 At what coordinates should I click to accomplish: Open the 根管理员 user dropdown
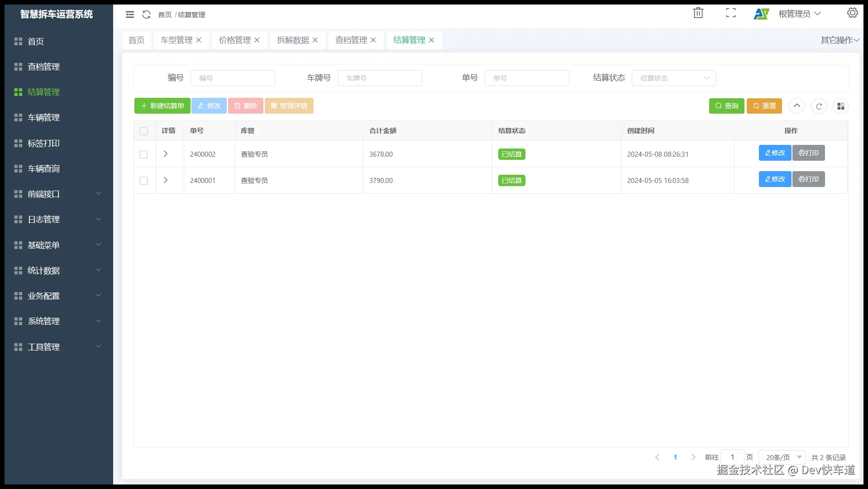click(800, 14)
